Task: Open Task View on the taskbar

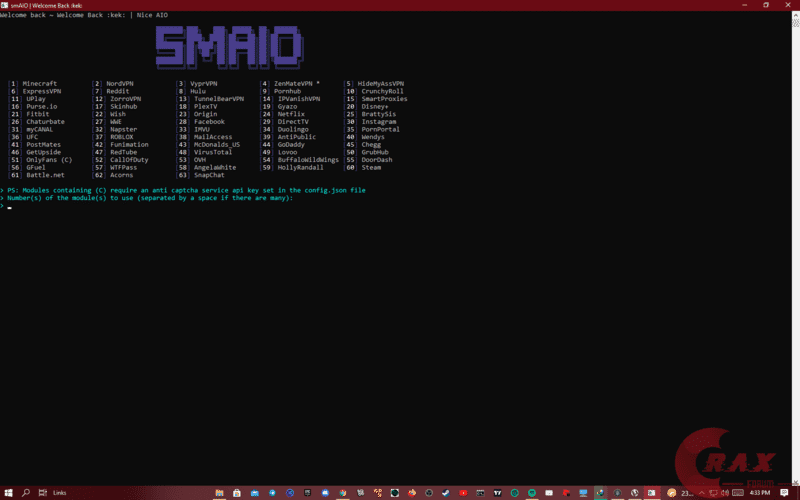Action: point(43,492)
